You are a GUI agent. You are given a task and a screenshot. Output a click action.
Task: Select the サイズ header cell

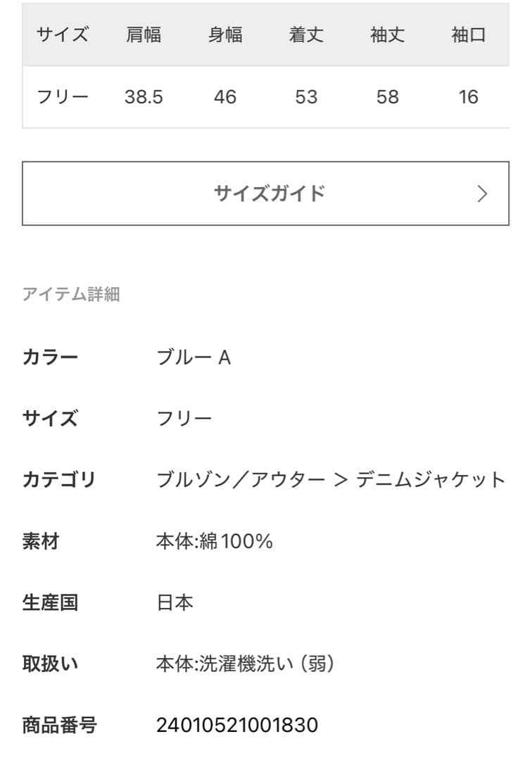(x=62, y=34)
